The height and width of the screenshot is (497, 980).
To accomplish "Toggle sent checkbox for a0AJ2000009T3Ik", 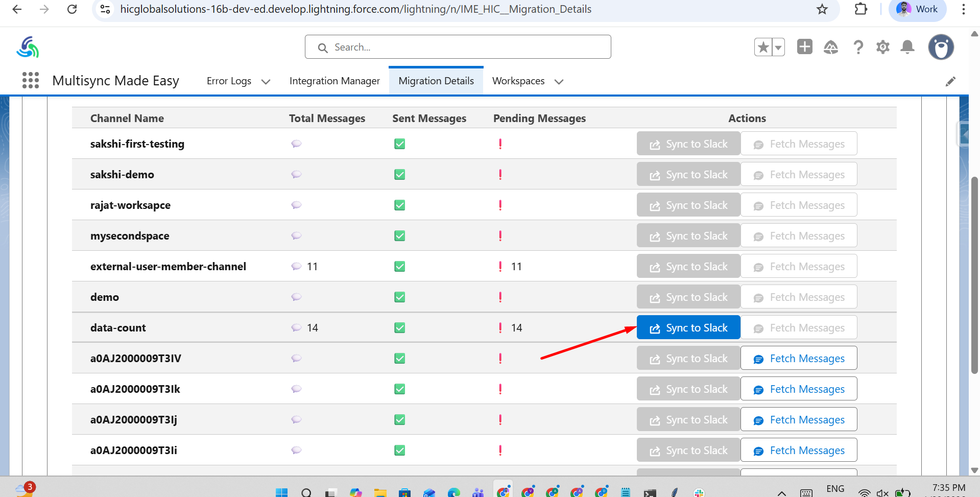I will tap(400, 389).
